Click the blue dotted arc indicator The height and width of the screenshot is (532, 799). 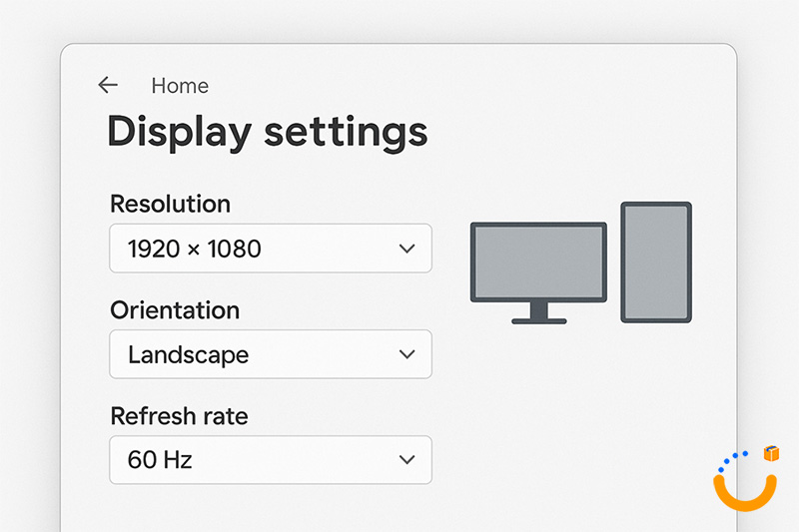(x=734, y=459)
